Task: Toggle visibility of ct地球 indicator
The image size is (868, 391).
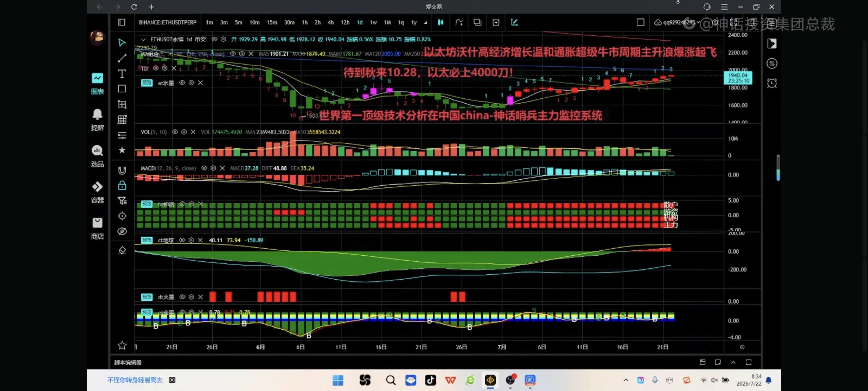Action: [182, 240]
